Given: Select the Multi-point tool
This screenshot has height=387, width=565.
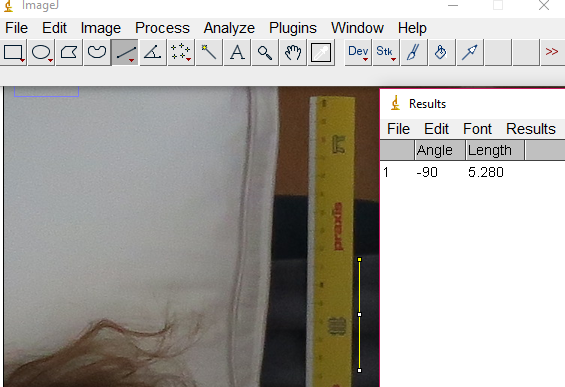Looking at the screenshot, I should pyautogui.click(x=181, y=53).
